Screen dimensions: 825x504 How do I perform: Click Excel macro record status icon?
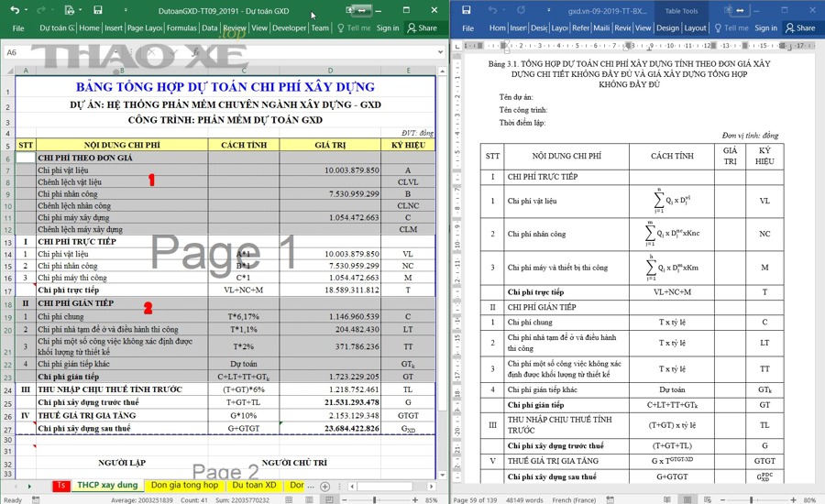coord(36,499)
